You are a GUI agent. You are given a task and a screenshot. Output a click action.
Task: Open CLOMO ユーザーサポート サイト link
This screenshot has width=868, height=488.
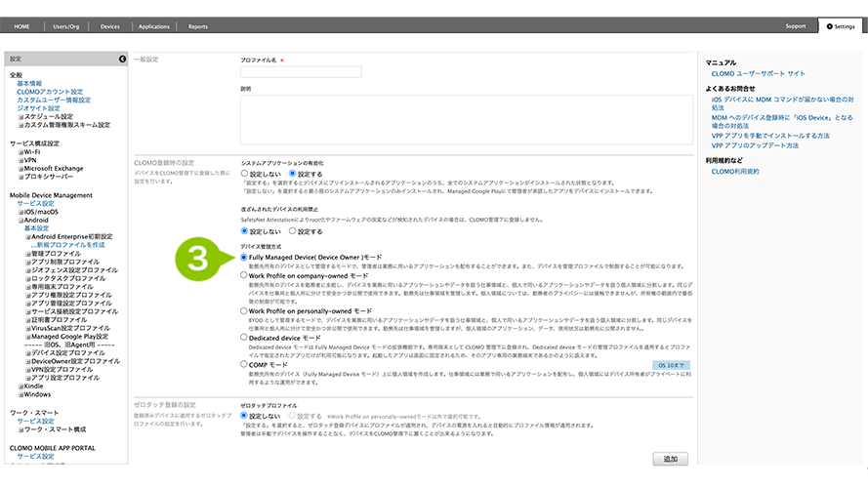click(x=759, y=73)
